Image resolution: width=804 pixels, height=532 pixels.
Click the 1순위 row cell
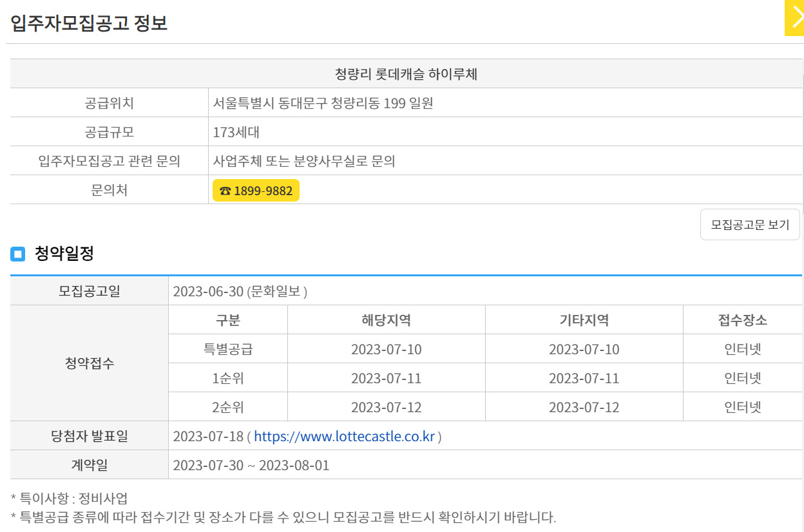point(228,378)
